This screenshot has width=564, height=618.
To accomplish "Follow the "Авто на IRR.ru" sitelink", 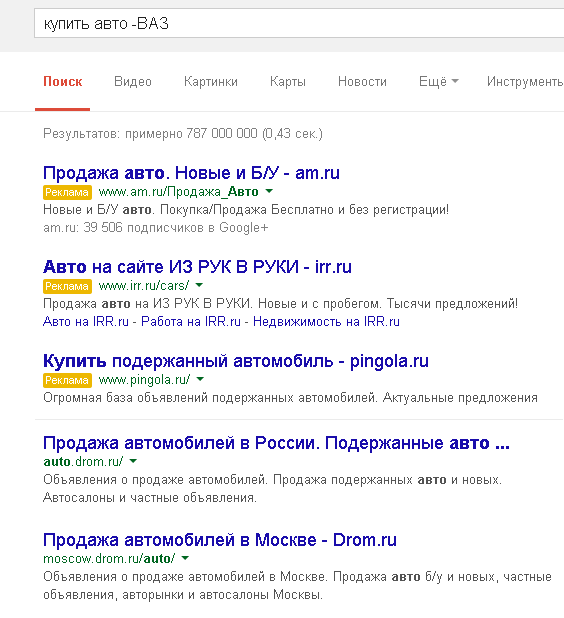I will point(86,322).
